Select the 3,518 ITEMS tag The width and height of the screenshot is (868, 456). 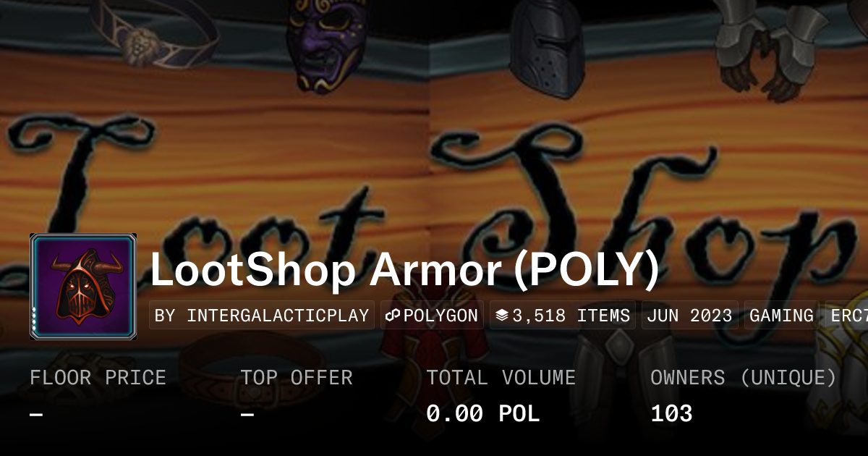coord(563,316)
